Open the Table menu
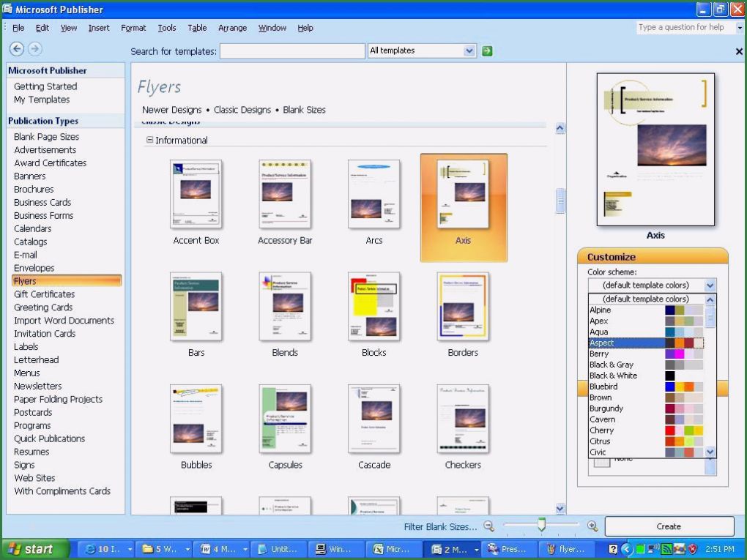Viewport: 747px width, 560px height. pyautogui.click(x=196, y=28)
